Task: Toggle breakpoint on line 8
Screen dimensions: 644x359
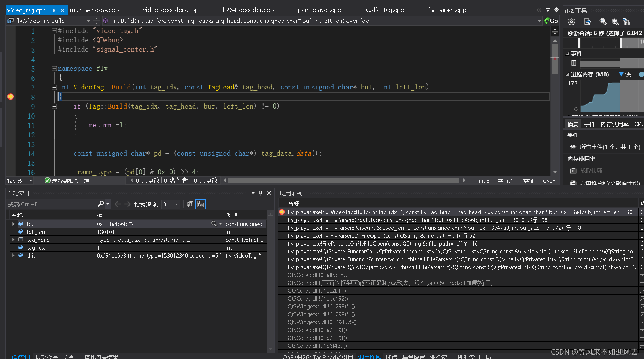Action: [10, 97]
